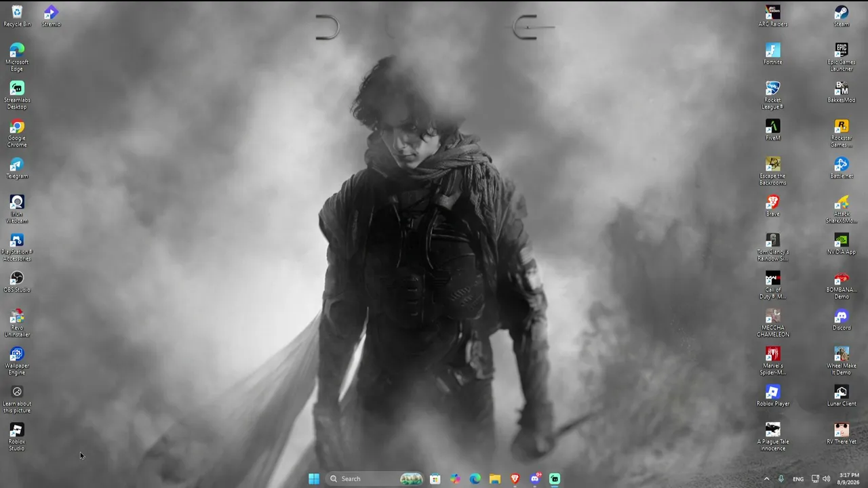The height and width of the screenshot is (488, 868).
Task: Open File Explorer from the taskbar
Action: [x=495, y=479]
